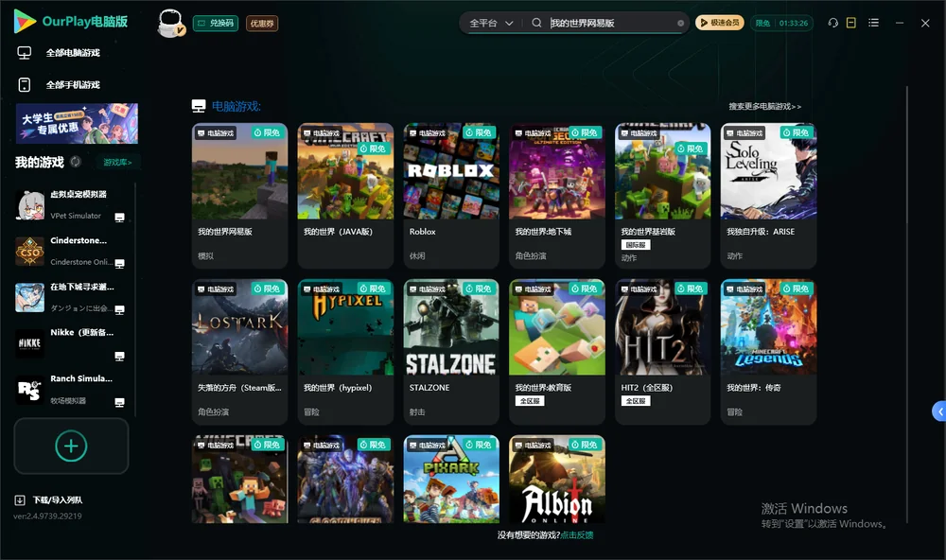Open 失落的方舟 Lost Ark card
Image resolution: width=946 pixels, height=560 pixels.
(x=239, y=352)
